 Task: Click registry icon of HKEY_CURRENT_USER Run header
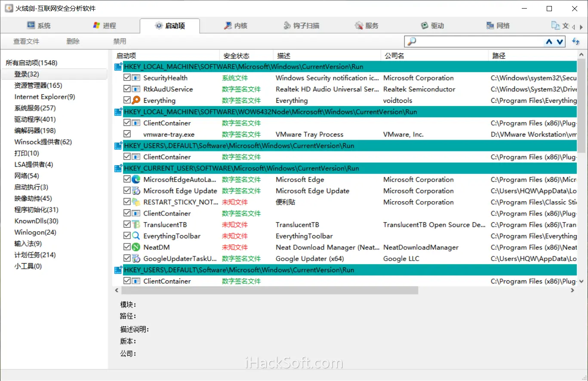click(118, 168)
